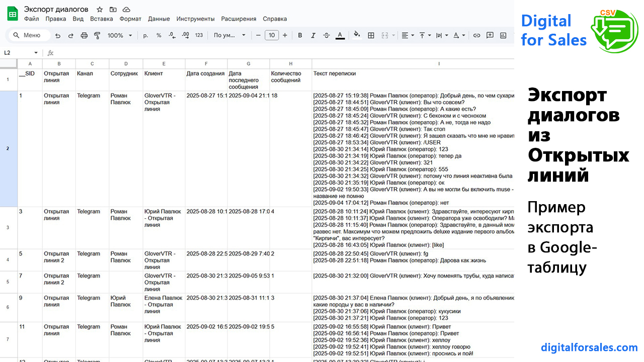Screen dimensions: 644x362
Task: Star the document Экспорт диалогов
Action: pyautogui.click(x=100, y=10)
